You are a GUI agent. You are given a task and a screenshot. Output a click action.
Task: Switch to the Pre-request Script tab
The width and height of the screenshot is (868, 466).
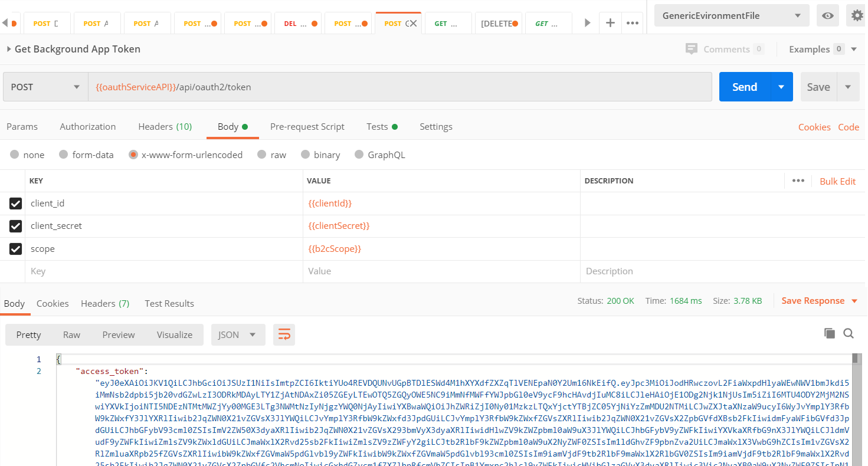[x=307, y=126]
